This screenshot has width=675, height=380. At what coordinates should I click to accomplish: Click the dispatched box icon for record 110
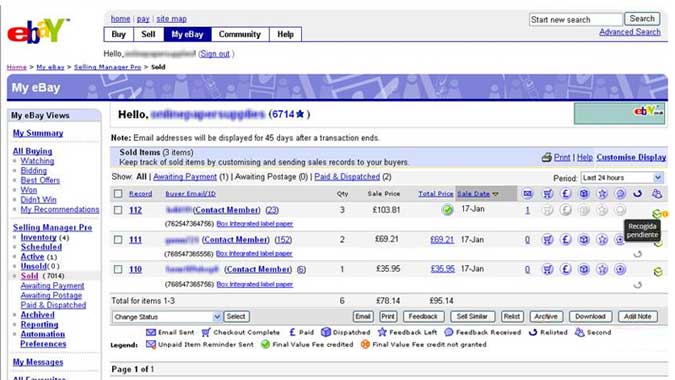click(x=584, y=269)
